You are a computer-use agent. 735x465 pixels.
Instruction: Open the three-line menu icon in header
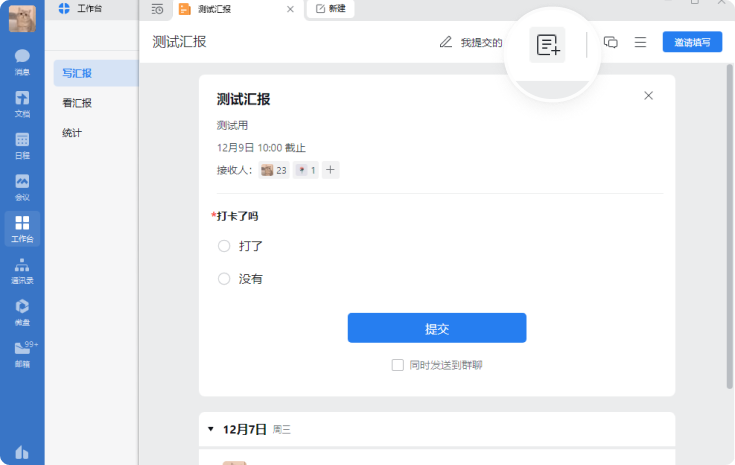(640, 42)
